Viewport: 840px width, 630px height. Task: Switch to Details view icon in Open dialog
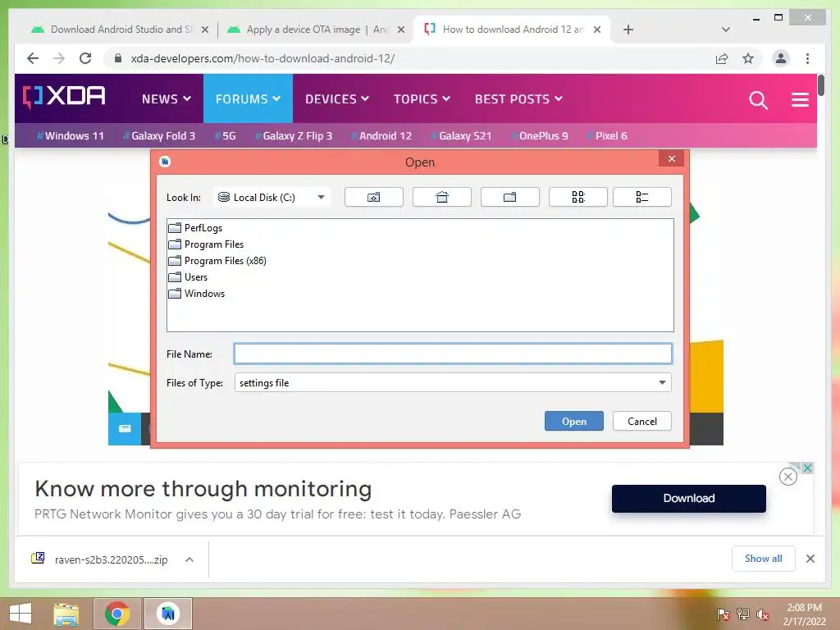tap(641, 197)
